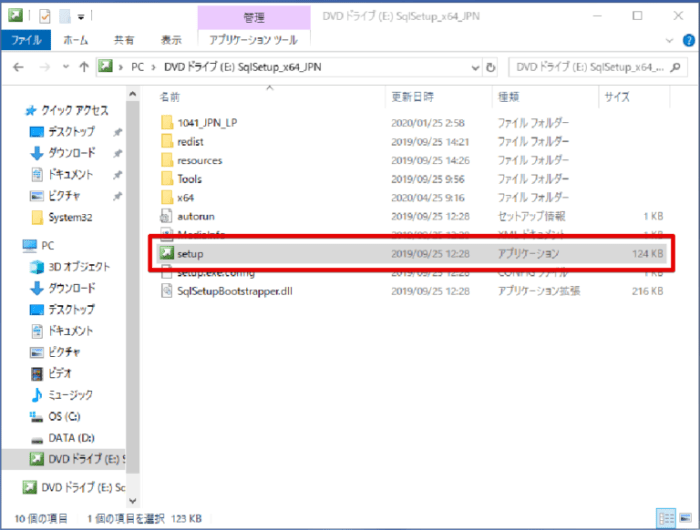Sort by 種類 column header
The image size is (700, 530).
click(x=508, y=97)
